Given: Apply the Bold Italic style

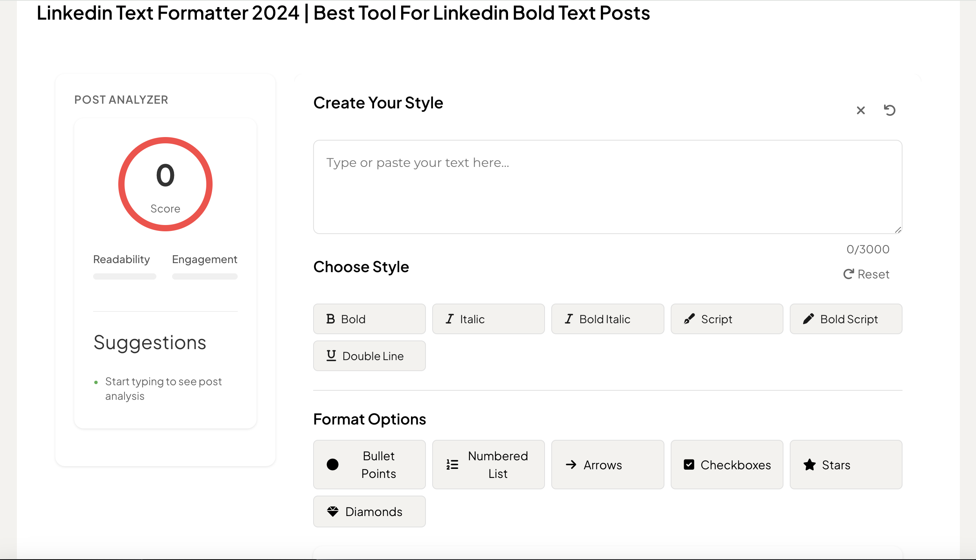Looking at the screenshot, I should tap(607, 319).
